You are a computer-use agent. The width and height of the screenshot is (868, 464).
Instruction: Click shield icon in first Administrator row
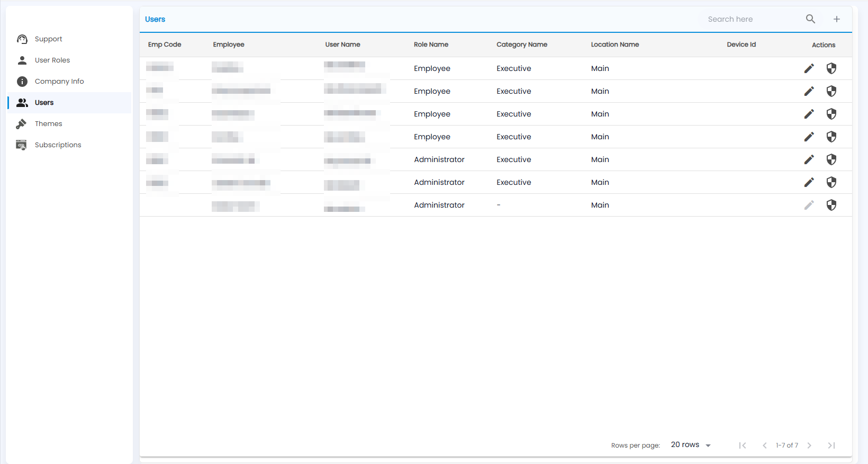pyautogui.click(x=831, y=159)
